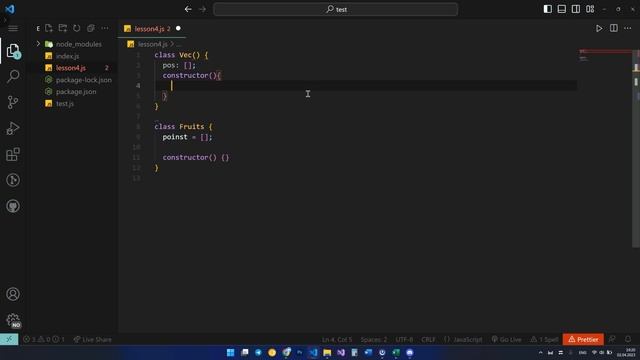Open File Explorer from the taskbar
The image size is (640, 360).
(x=327, y=352)
